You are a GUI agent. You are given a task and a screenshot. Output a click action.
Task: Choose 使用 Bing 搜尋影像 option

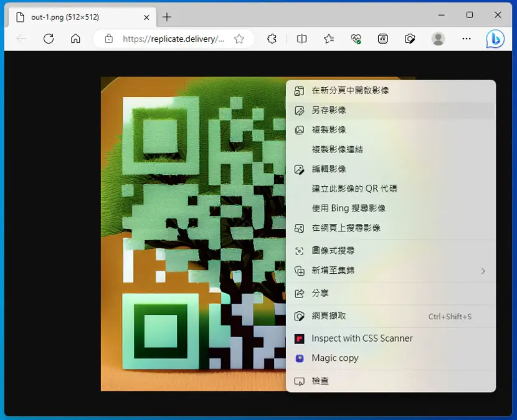pyautogui.click(x=391, y=208)
